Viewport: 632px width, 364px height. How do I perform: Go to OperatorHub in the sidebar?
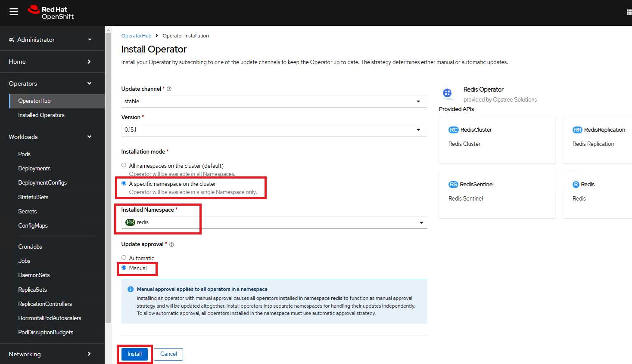57,101
